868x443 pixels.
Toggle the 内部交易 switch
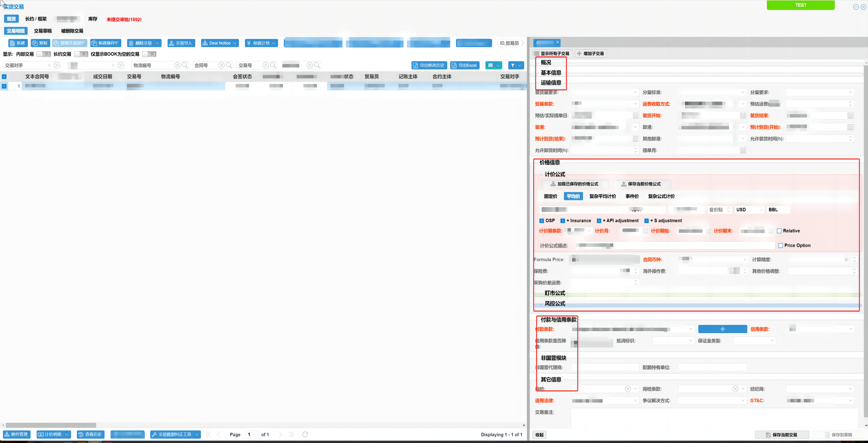click(44, 54)
